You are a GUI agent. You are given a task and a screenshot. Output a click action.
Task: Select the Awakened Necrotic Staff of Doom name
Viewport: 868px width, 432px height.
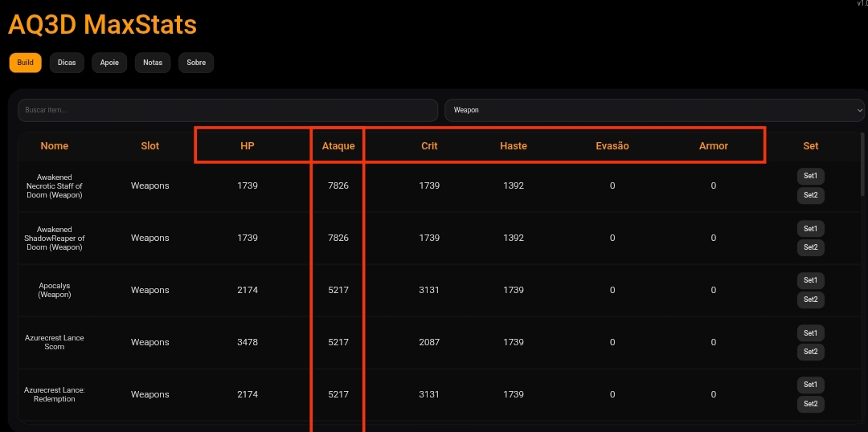(55, 185)
